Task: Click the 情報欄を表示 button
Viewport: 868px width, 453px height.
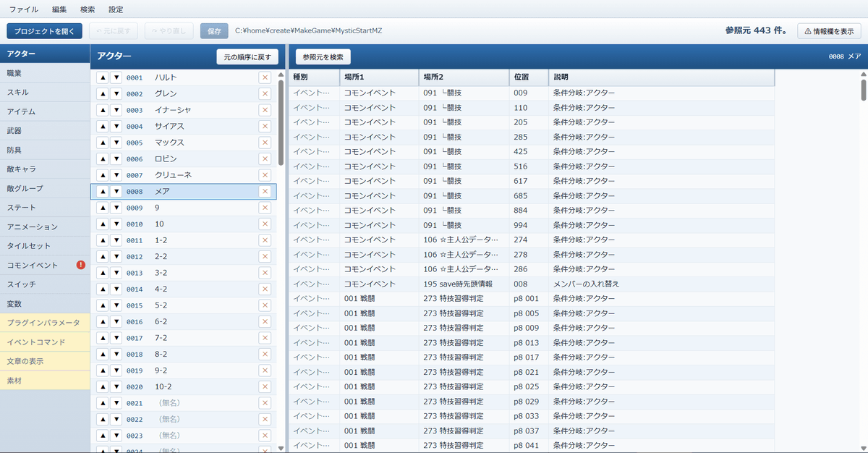Action: 829,31
